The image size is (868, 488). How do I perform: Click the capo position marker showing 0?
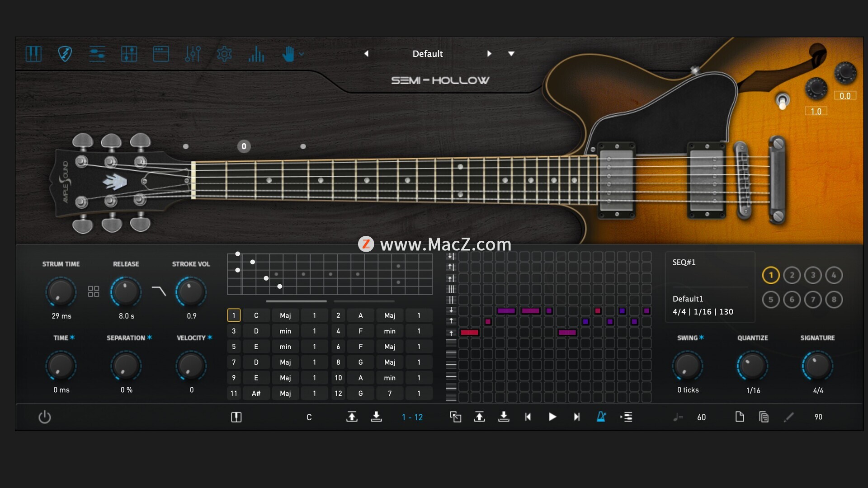(x=244, y=146)
